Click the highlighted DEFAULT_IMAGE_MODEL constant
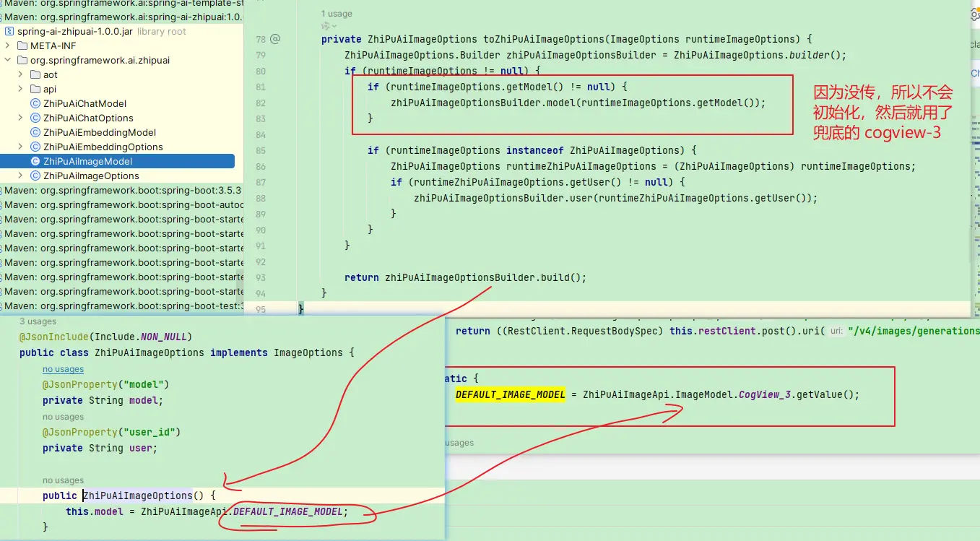980x541 pixels. (510, 395)
